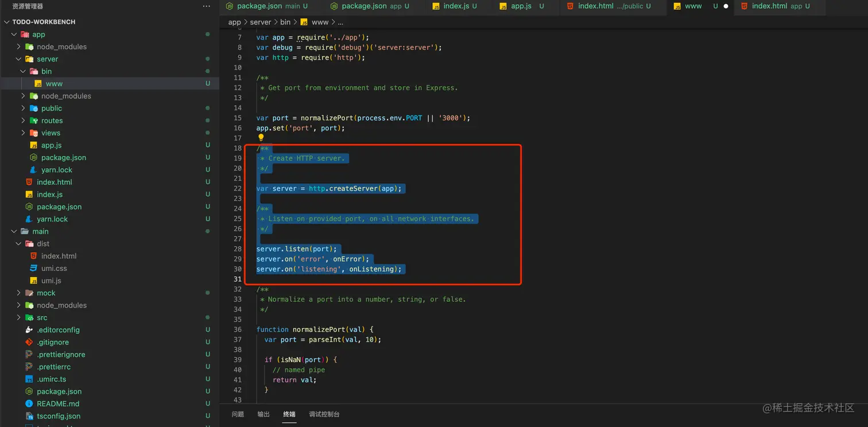Open the 输出 panel tab
The height and width of the screenshot is (427, 868).
coord(263,414)
